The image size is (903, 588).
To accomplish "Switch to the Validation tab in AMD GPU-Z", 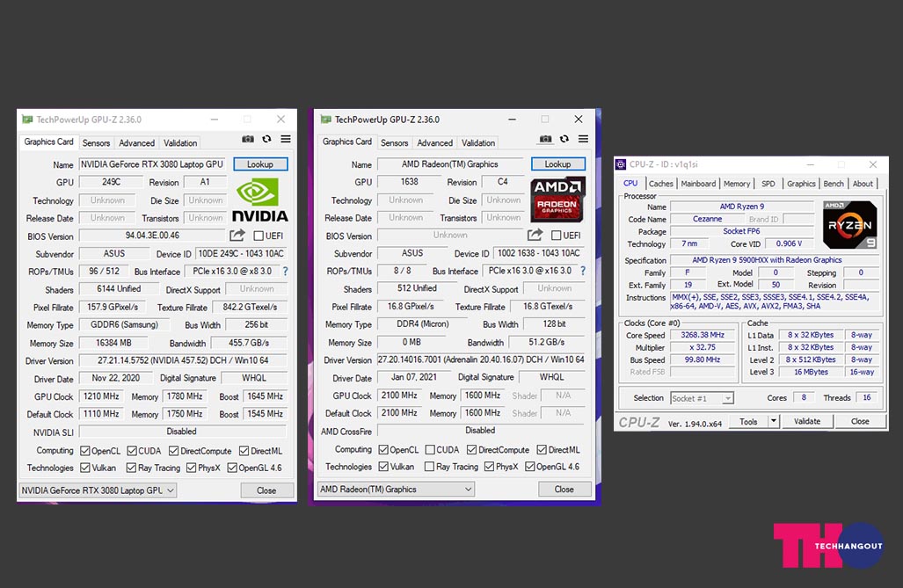I will coord(478,142).
